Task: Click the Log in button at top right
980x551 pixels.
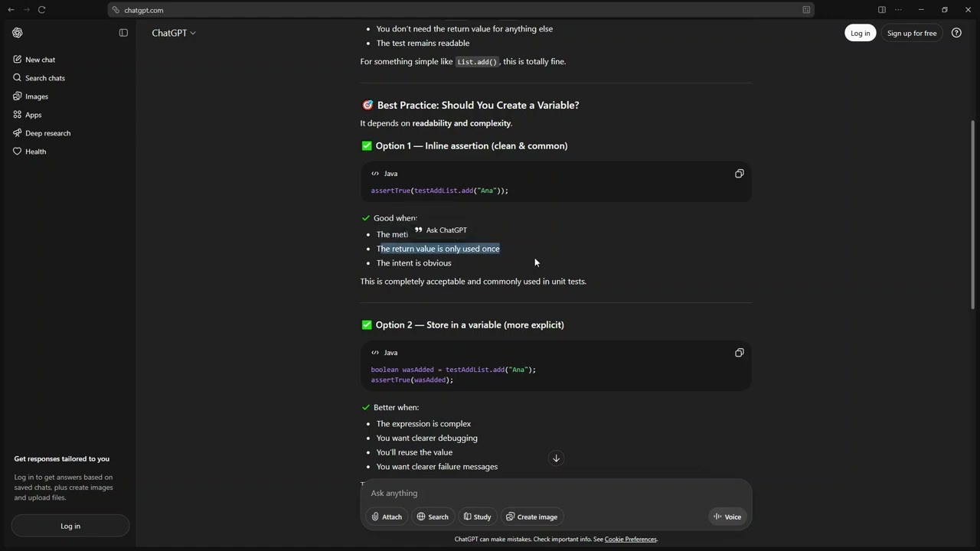Action: (x=860, y=33)
